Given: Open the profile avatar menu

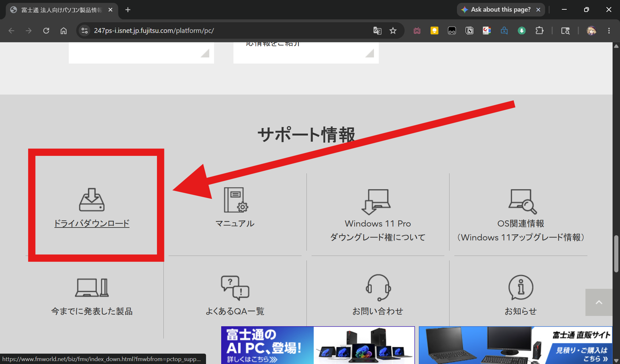Looking at the screenshot, I should [592, 31].
